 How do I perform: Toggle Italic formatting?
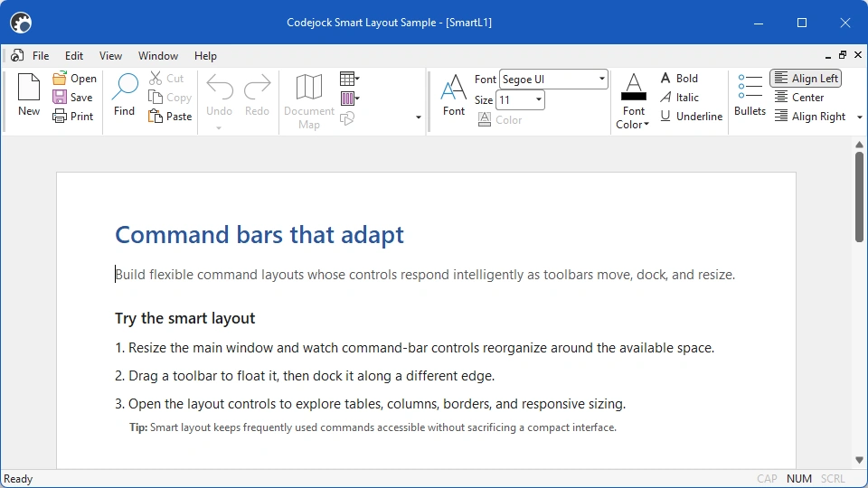[679, 98]
